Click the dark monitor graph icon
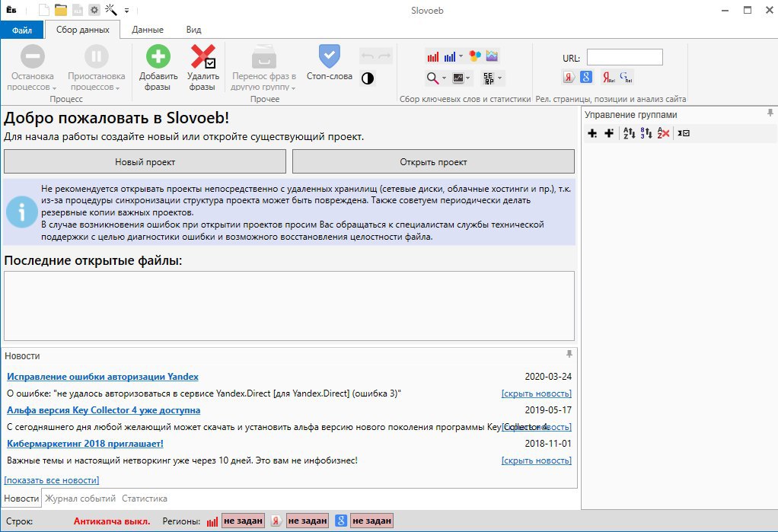 pyautogui.click(x=458, y=78)
